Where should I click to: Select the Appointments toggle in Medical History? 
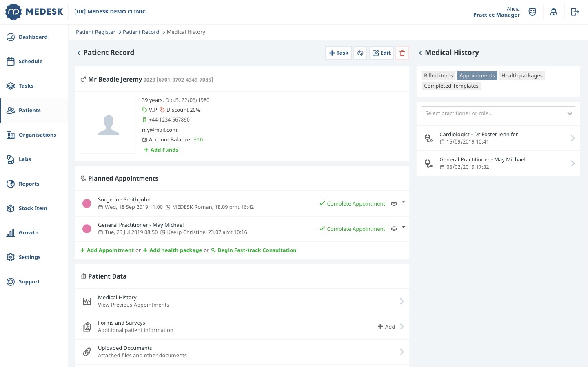[x=477, y=75]
